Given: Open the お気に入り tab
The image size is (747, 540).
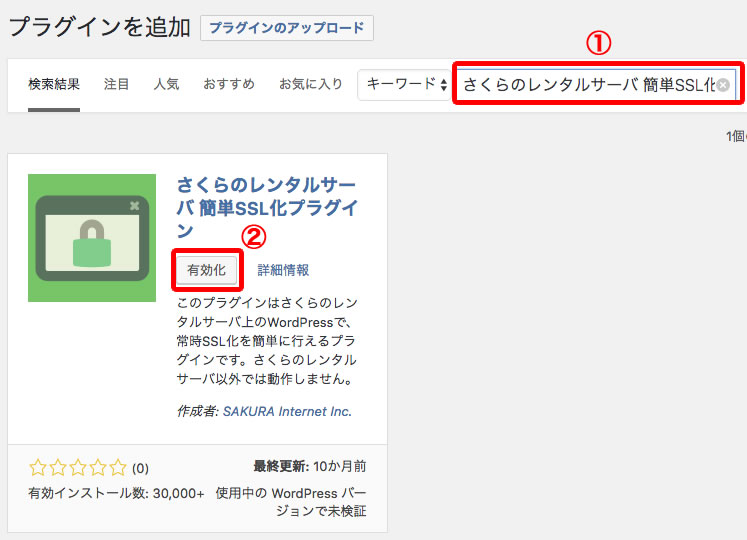Looking at the screenshot, I should (310, 84).
